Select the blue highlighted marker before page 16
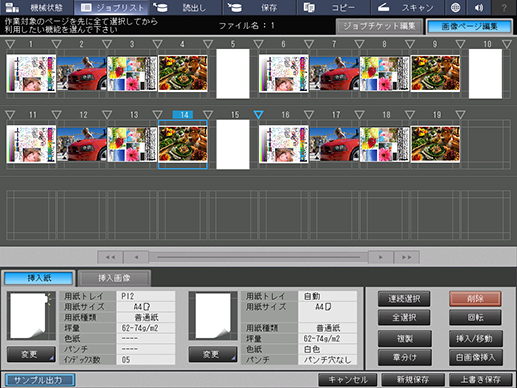 (258, 115)
